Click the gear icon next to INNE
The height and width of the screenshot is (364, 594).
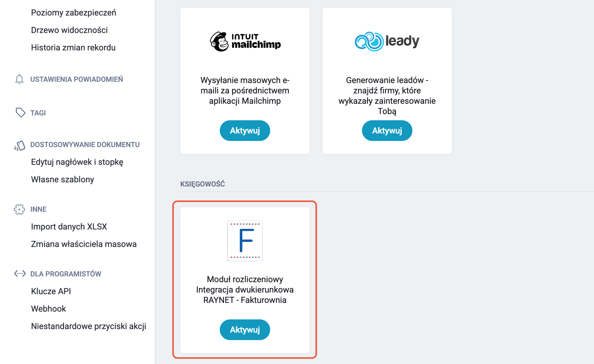tap(19, 209)
